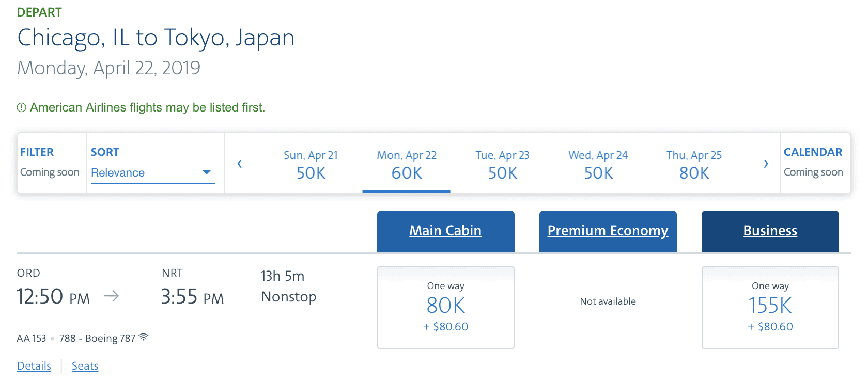Image resolution: width=868 pixels, height=382 pixels.
Task: Choose the 155K Business one-way fare
Action: pos(770,308)
